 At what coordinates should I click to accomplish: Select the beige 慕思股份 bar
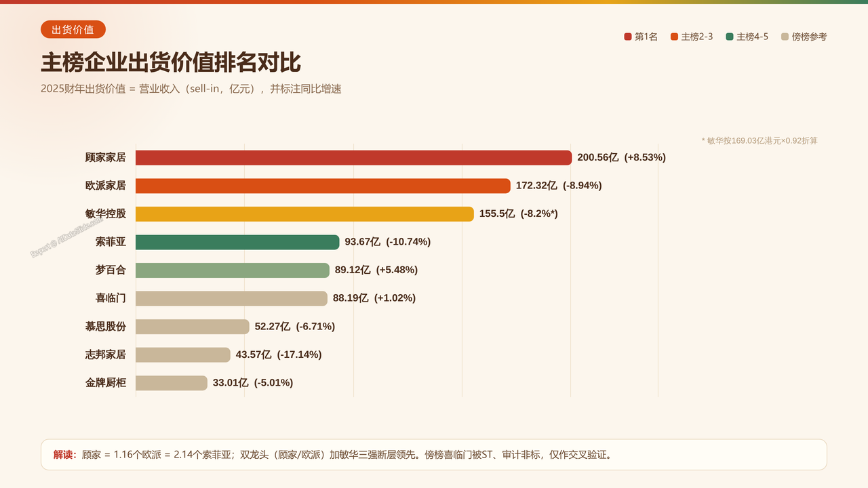(193, 327)
